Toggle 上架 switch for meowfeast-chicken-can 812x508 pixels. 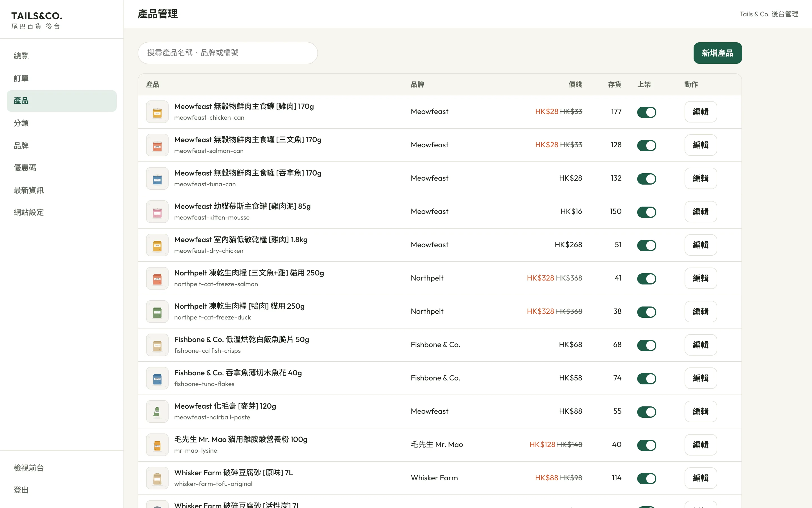coord(646,112)
